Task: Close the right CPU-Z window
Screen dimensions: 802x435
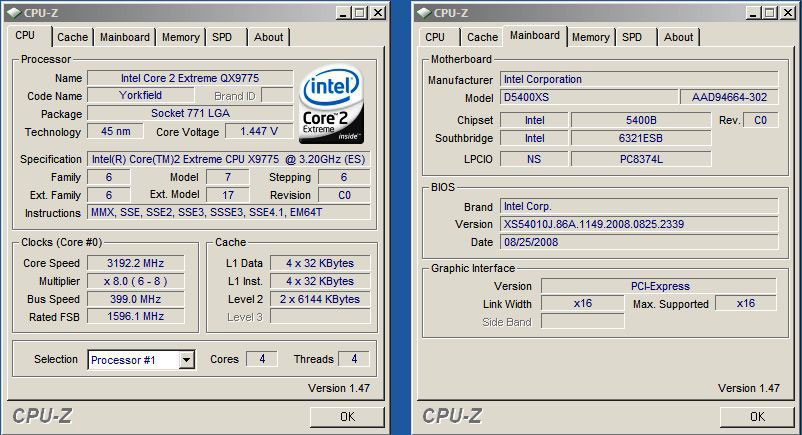Action: click(x=788, y=13)
